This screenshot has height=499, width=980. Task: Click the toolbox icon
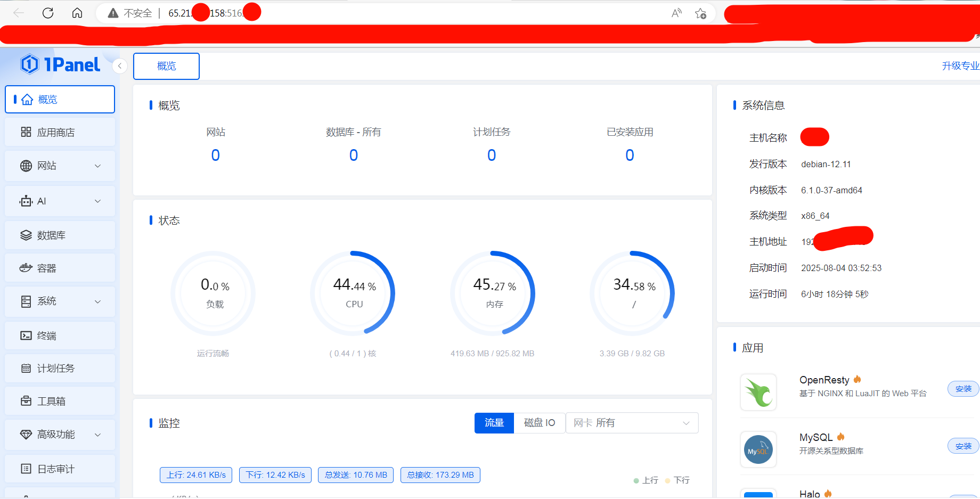click(26, 401)
